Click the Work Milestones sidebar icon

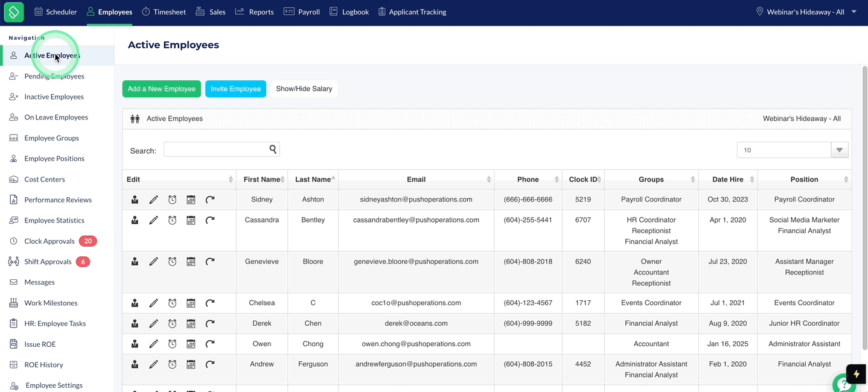point(13,303)
